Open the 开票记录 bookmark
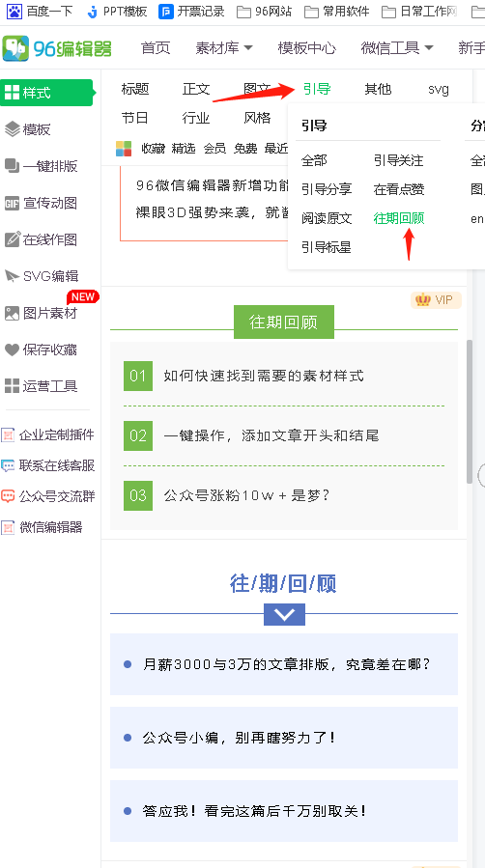485x868 pixels. (191, 11)
